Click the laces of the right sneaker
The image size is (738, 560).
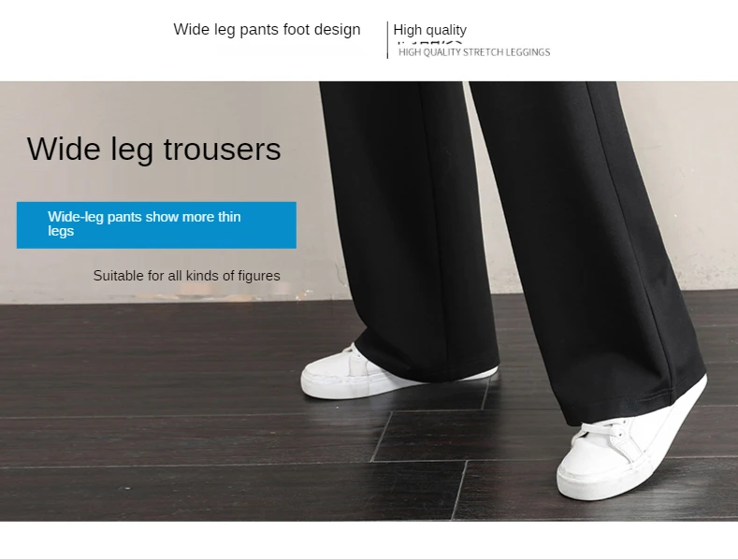[605, 432]
